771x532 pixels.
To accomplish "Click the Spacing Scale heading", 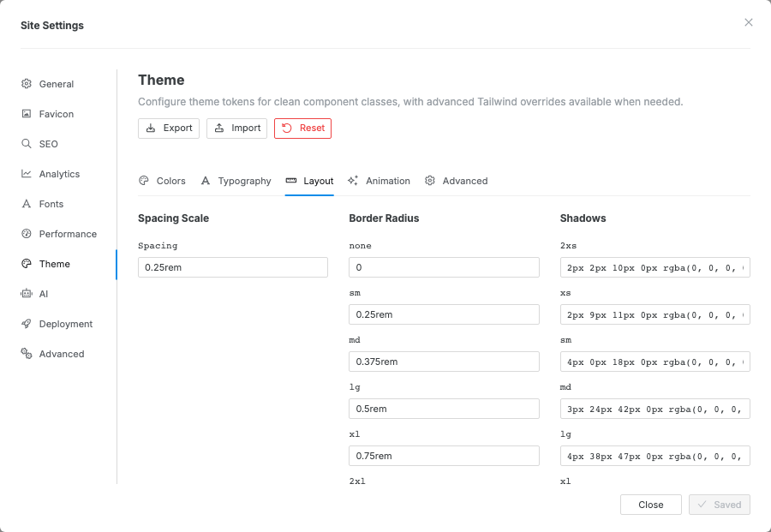I will click(x=173, y=218).
